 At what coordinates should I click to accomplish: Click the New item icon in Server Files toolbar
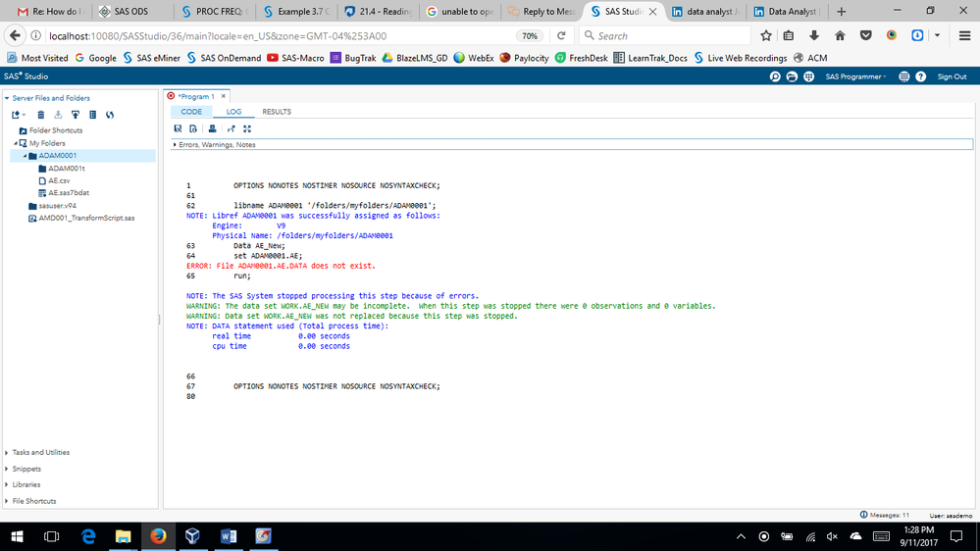pyautogui.click(x=16, y=115)
